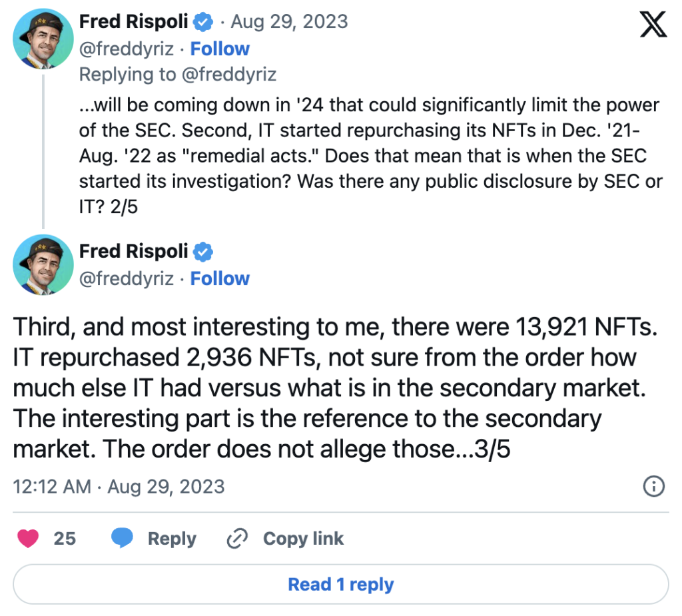This screenshot has height=616, width=682.
Task: Click the heart like icon
Action: click(28, 538)
